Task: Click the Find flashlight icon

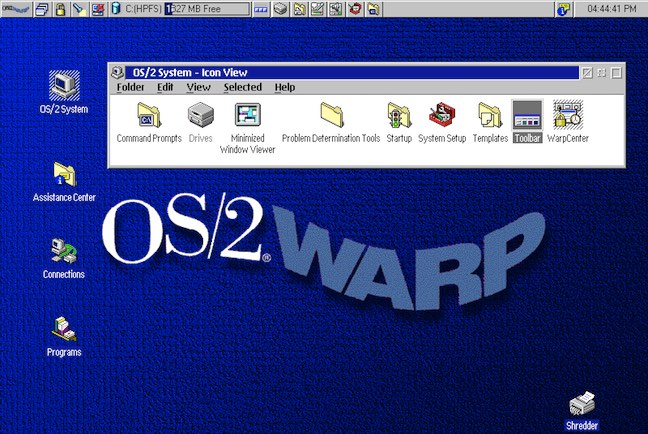Action: tap(79, 9)
